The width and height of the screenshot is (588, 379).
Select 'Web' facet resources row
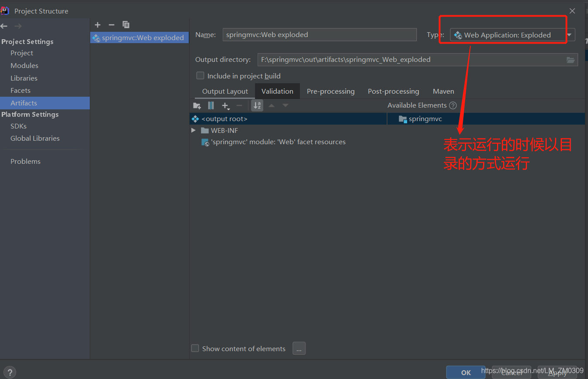tap(288, 142)
